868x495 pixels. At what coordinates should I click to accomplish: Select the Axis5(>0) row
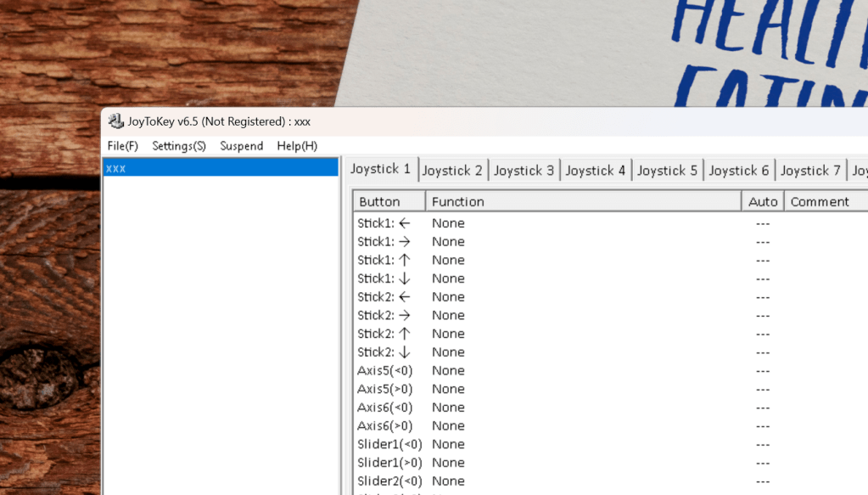[x=611, y=389]
